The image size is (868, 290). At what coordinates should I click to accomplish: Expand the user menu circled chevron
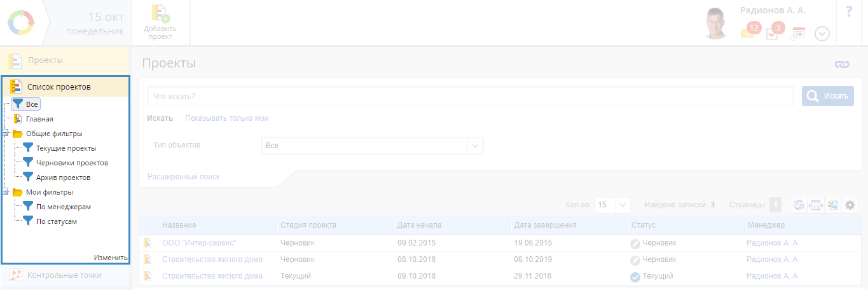click(x=822, y=34)
